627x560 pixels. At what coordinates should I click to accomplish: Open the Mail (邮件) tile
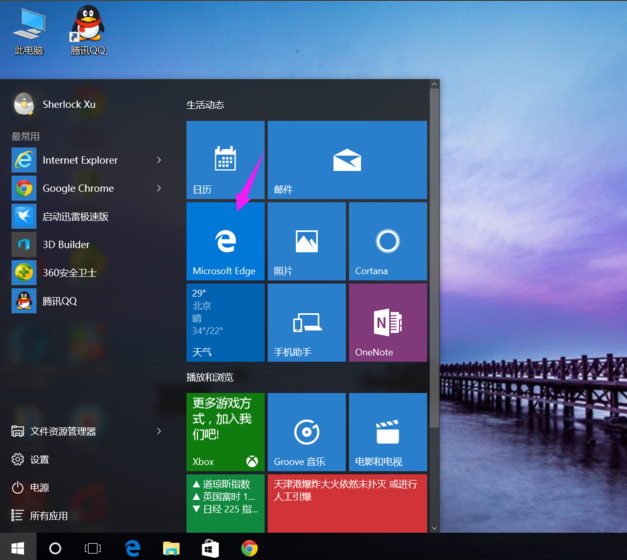(x=346, y=160)
